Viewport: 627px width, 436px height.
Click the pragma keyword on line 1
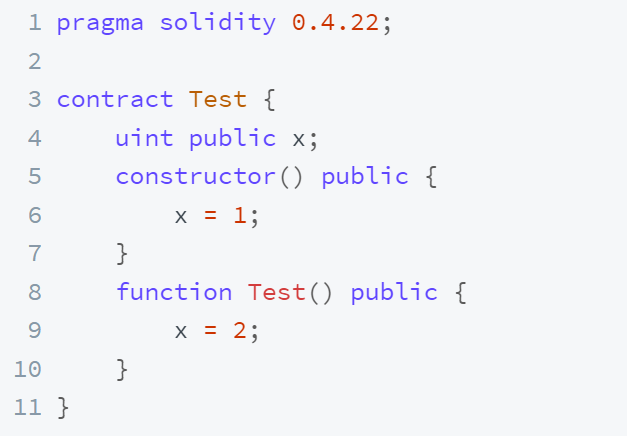(100, 24)
